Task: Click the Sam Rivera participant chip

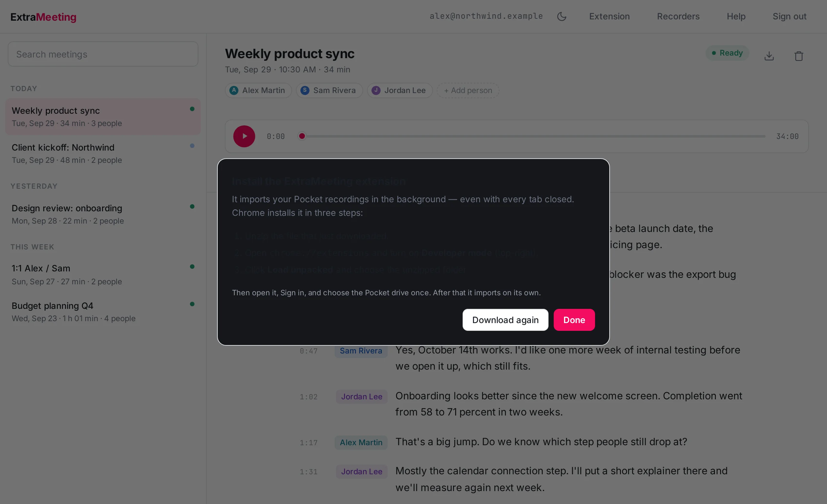Action: (x=329, y=90)
